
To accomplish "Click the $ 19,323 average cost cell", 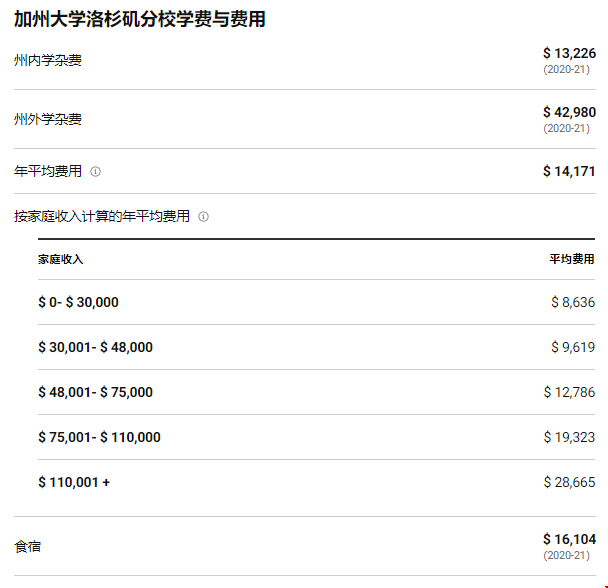I will click(x=569, y=437).
